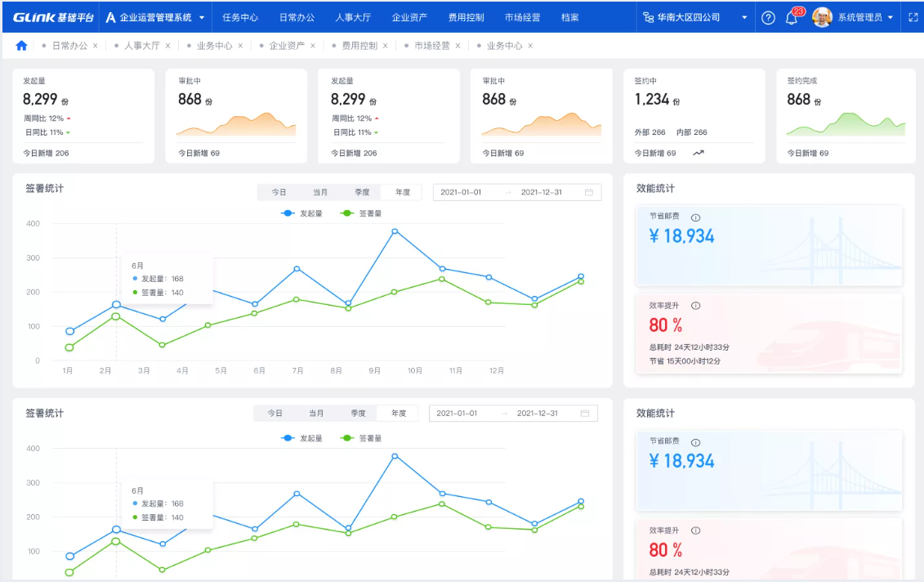Toggle 签署量 legend in upper 签署统计 chart
924x582 pixels.
pyautogui.click(x=361, y=213)
